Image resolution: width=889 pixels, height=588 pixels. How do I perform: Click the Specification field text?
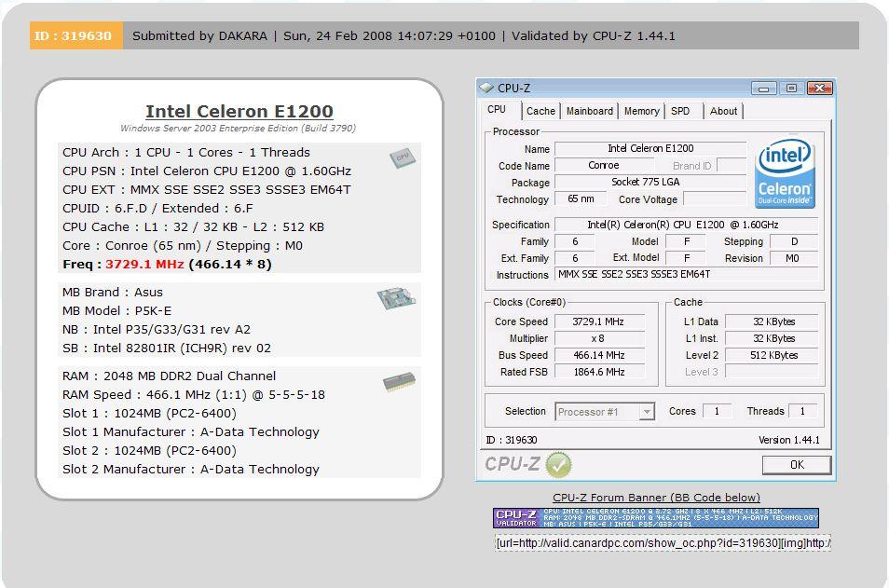[686, 225]
